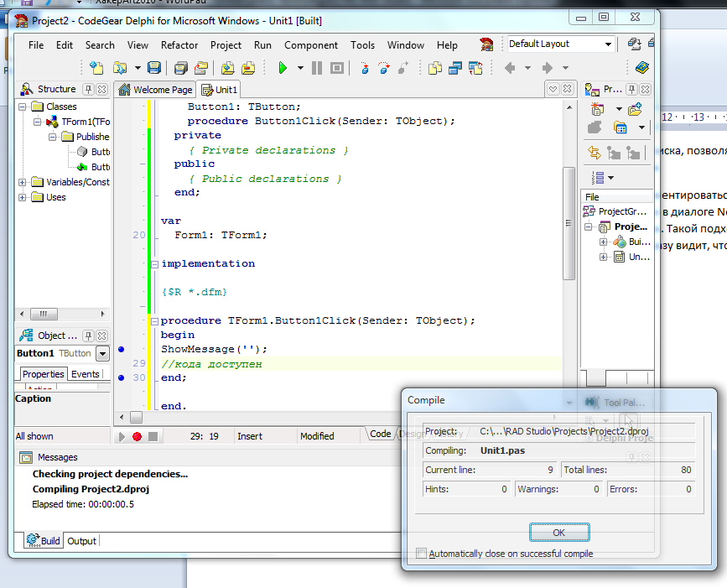The height and width of the screenshot is (588, 727).
Task: Click the red macro record button
Action: 137,436
